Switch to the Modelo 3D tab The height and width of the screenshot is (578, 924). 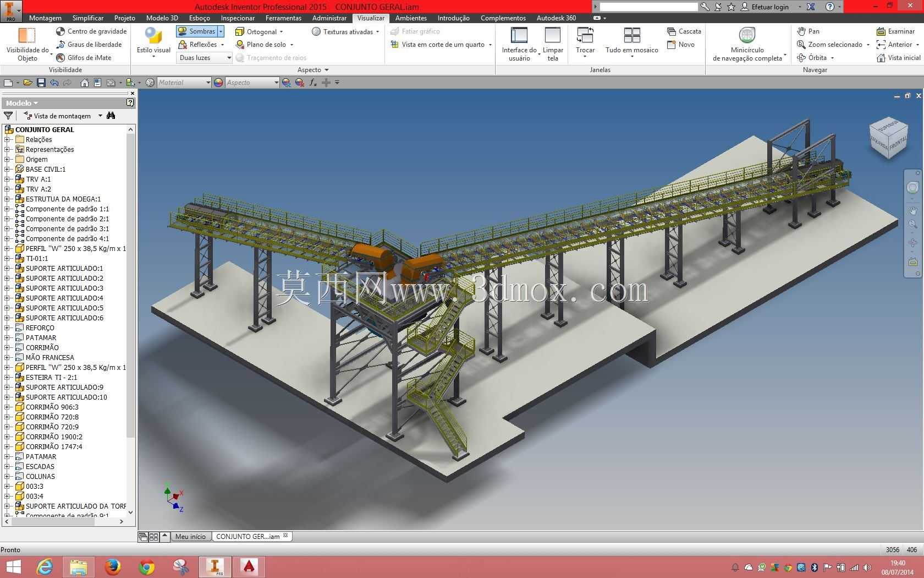pos(162,18)
